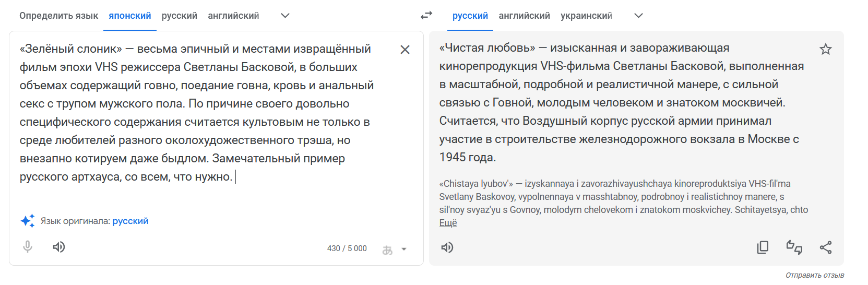Listen to the translated text

447,247
